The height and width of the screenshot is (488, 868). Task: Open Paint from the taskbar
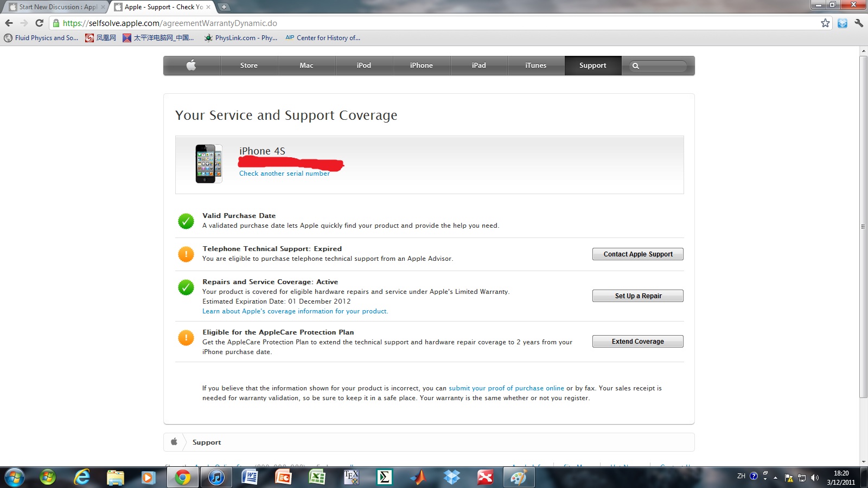click(x=519, y=477)
